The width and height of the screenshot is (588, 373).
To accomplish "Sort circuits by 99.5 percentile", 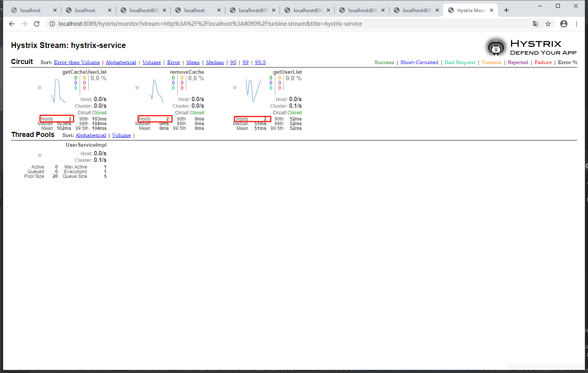I will point(260,62).
